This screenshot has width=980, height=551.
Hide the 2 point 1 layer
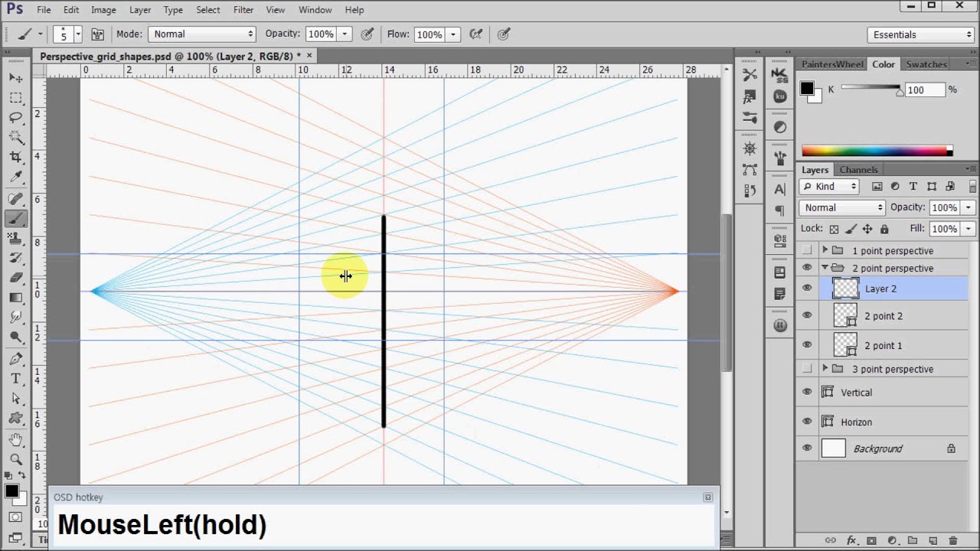pos(806,345)
